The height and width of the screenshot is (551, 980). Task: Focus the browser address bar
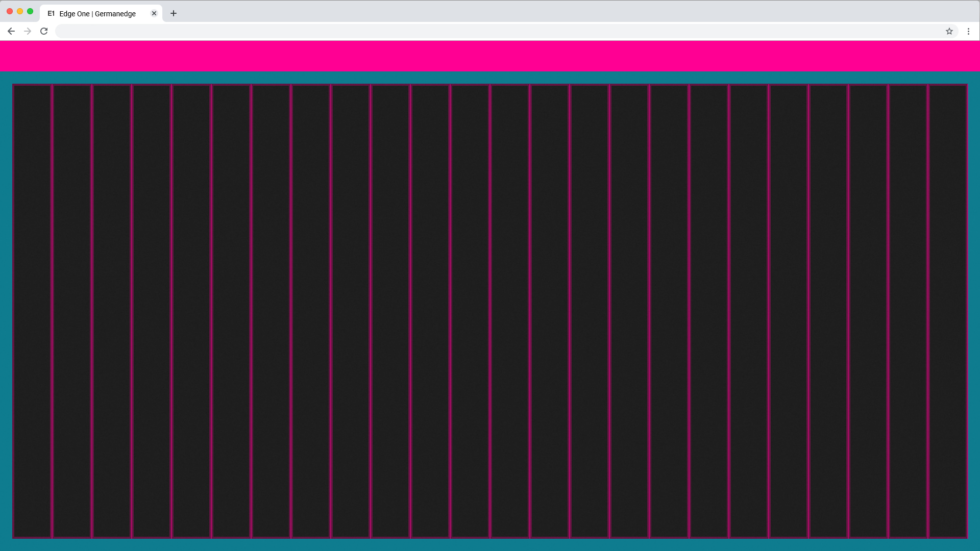(x=490, y=31)
